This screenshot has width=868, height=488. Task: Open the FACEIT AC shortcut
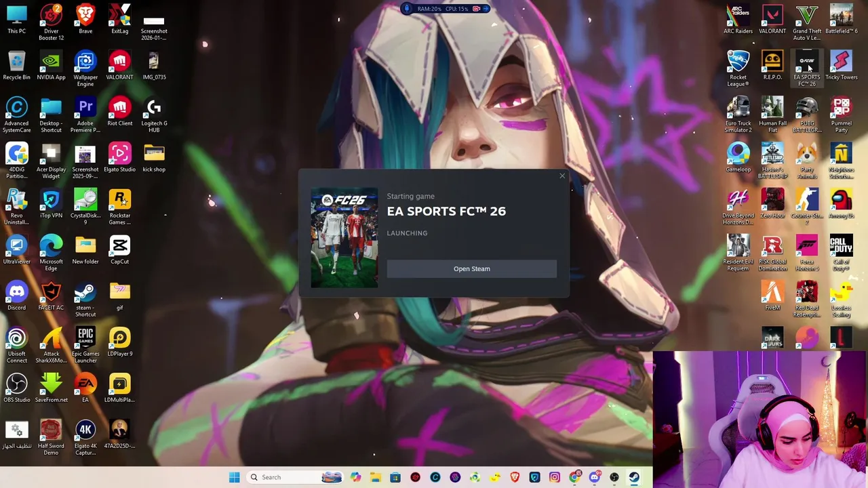click(51, 296)
